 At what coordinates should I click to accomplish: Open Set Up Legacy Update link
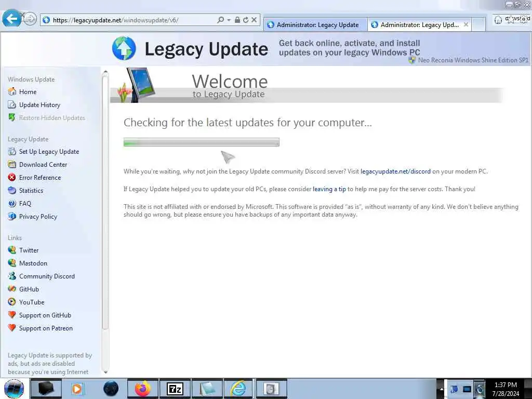point(49,152)
